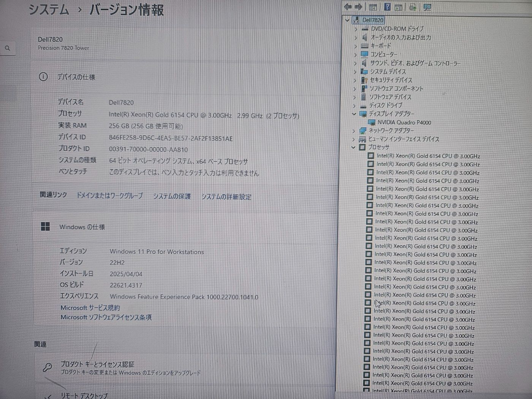Click the ネットワーク アダプター network icon
Viewport: 532px width, 399px height.
(x=363, y=131)
